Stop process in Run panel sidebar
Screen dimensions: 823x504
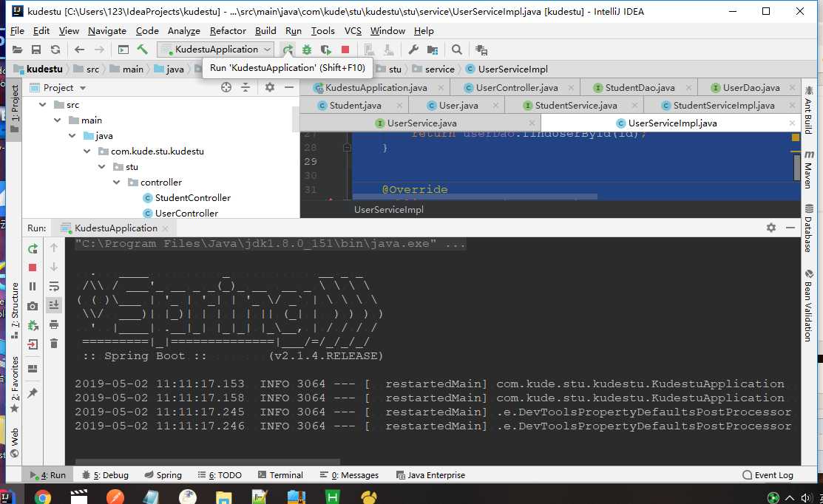point(33,268)
